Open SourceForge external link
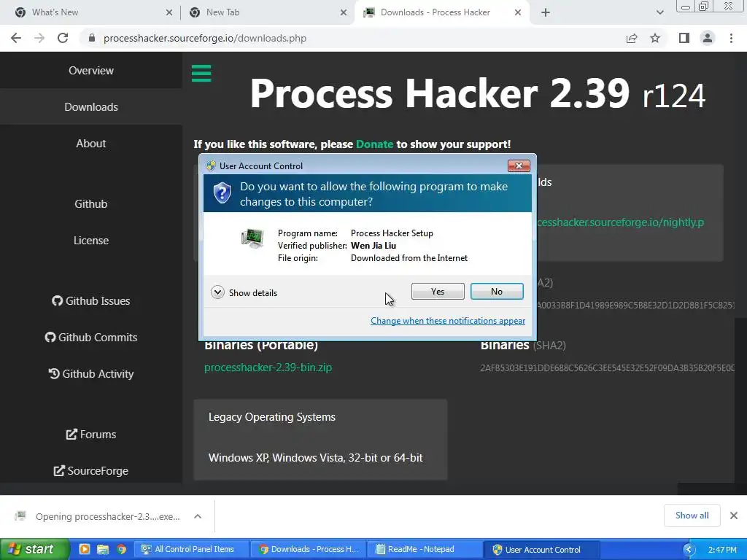This screenshot has height=560, width=747. coord(91,471)
